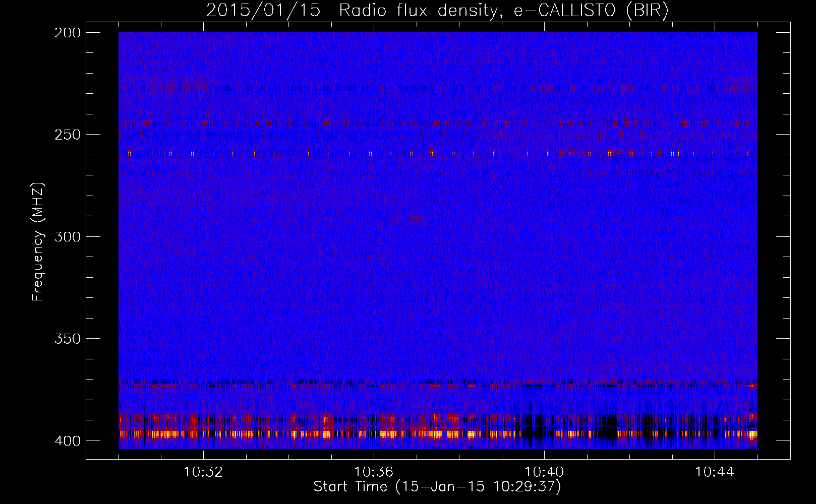Click the 400 frequency tick label

[68, 441]
